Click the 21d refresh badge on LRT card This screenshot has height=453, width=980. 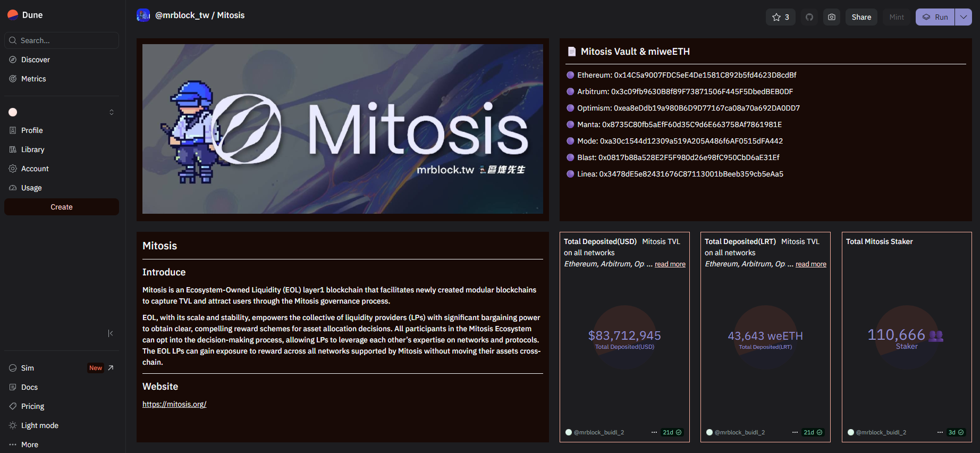click(813, 432)
